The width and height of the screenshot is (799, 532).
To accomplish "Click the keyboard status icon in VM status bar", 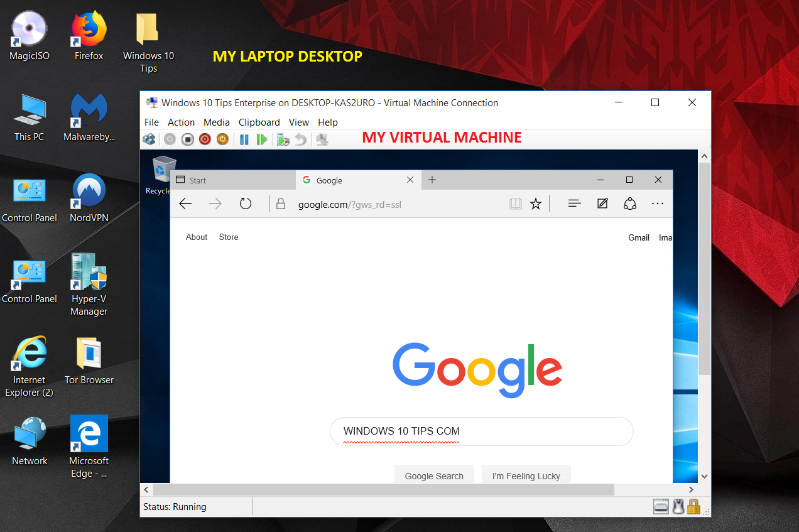I will (x=660, y=506).
